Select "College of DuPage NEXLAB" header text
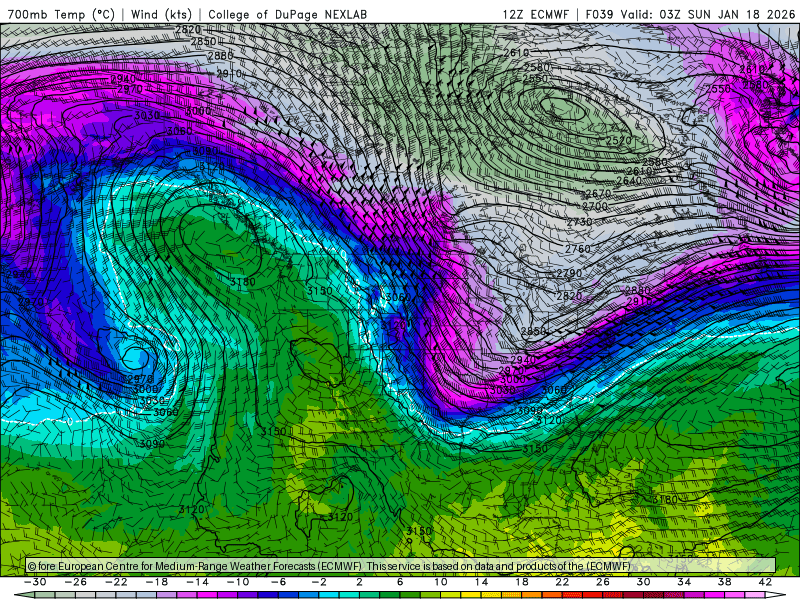The width and height of the screenshot is (800, 600). coord(287,14)
